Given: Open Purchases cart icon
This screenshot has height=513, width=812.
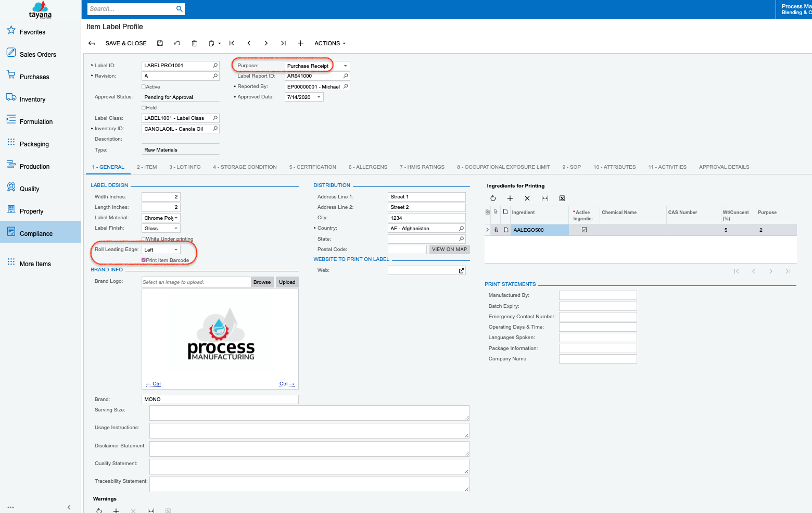Looking at the screenshot, I should 11,74.
